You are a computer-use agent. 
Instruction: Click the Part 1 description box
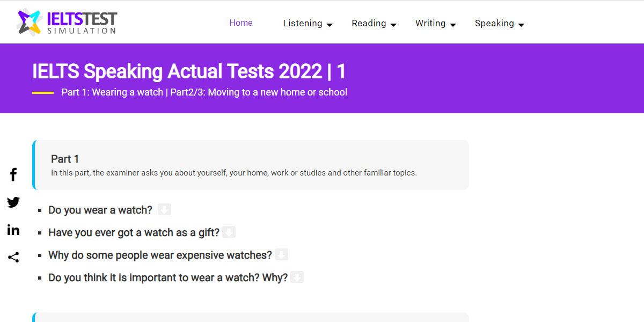tap(250, 165)
